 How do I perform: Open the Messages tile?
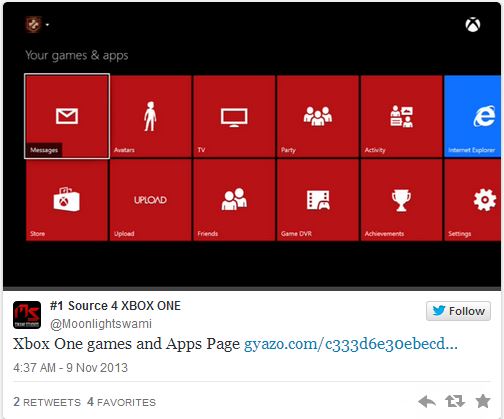67,116
